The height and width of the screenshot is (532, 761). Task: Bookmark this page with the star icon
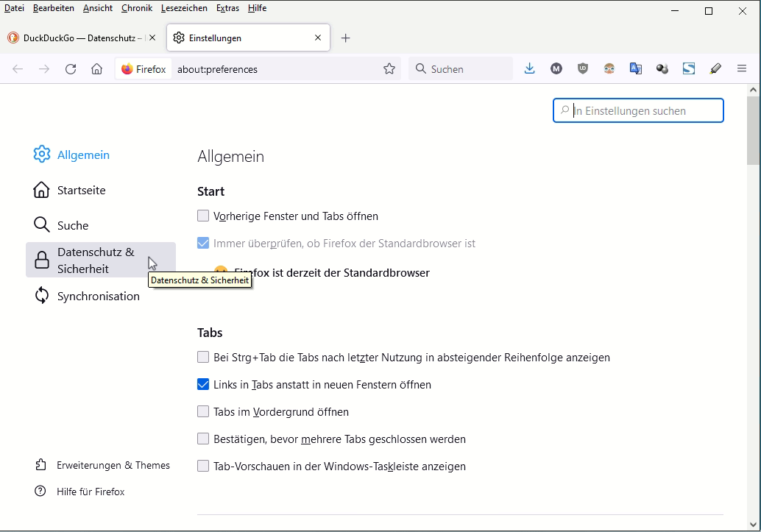pos(389,69)
